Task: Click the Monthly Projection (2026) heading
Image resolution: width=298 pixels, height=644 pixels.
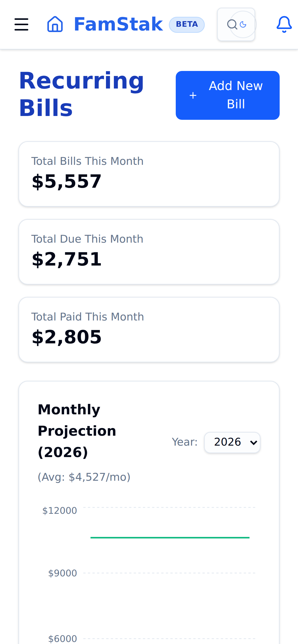Action: (x=77, y=431)
